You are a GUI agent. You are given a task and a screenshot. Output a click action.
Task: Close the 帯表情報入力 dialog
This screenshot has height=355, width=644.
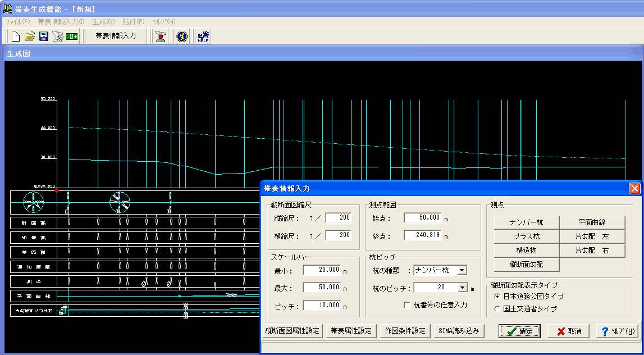[634, 189]
